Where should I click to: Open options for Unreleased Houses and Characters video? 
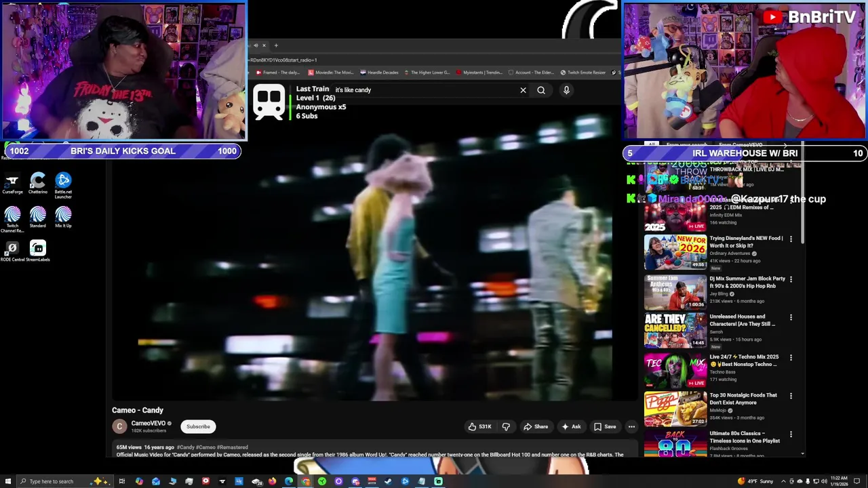click(791, 317)
